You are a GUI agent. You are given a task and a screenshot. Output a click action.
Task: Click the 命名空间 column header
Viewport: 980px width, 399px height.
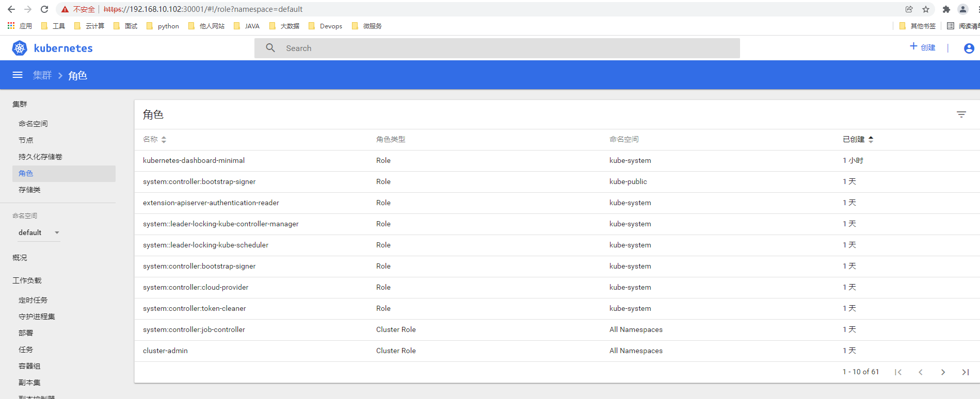[x=624, y=139]
